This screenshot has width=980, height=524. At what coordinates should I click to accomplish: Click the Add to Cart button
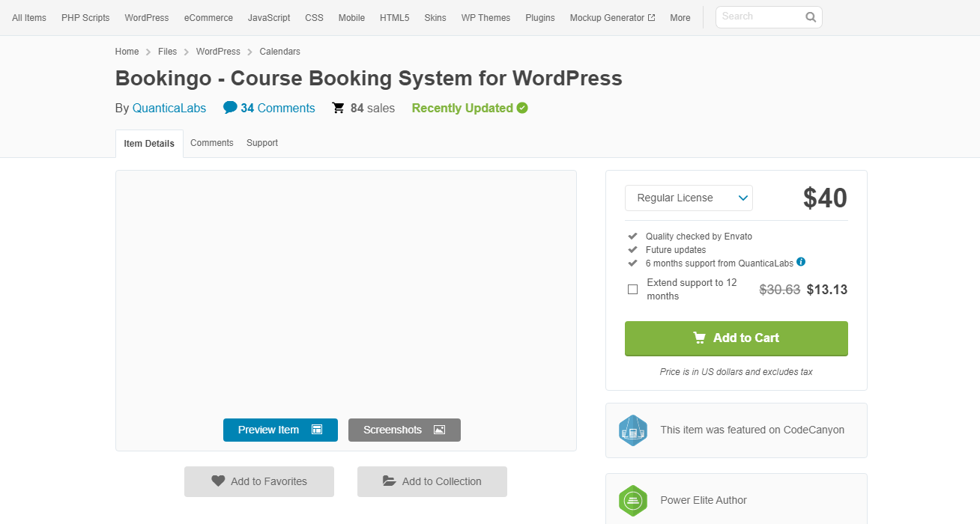(x=736, y=338)
